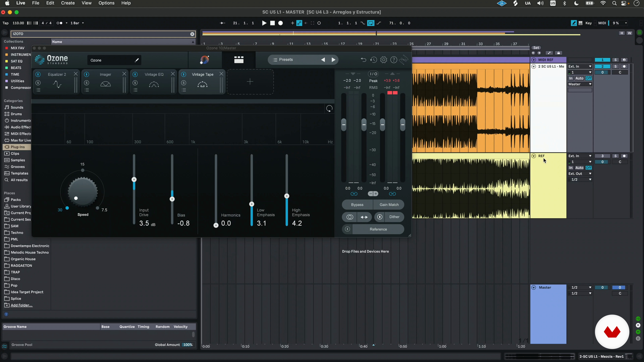The width and height of the screenshot is (644, 362).
Task: Toggle Imager module power
Action: (x=87, y=74)
